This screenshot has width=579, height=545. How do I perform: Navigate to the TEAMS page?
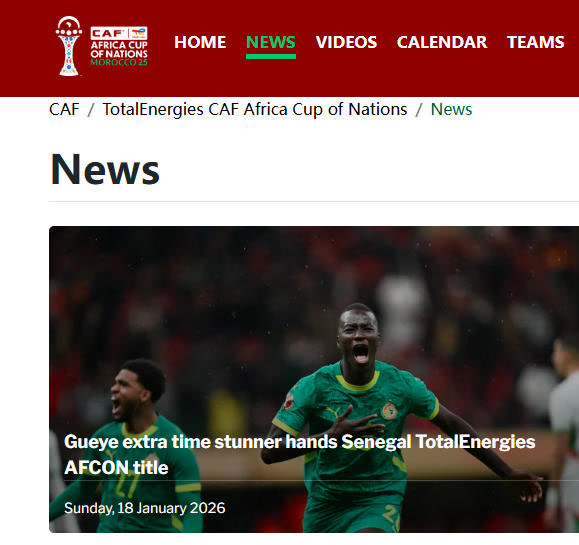pyautogui.click(x=535, y=42)
